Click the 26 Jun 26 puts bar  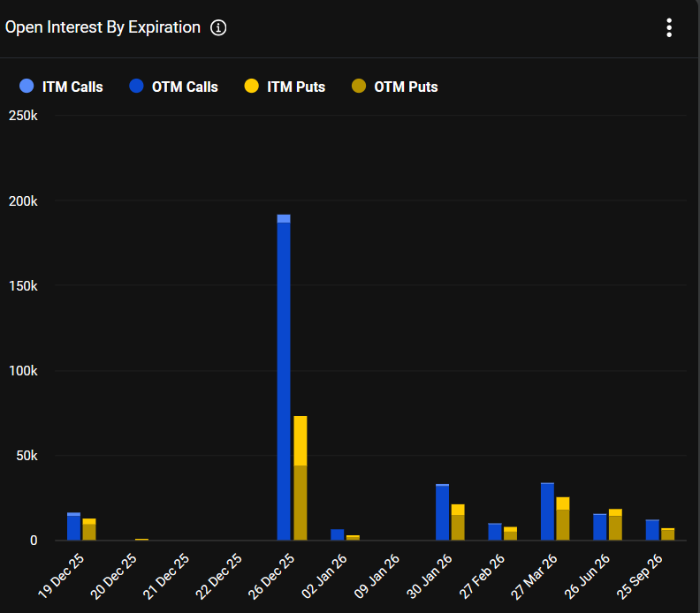tap(615, 526)
